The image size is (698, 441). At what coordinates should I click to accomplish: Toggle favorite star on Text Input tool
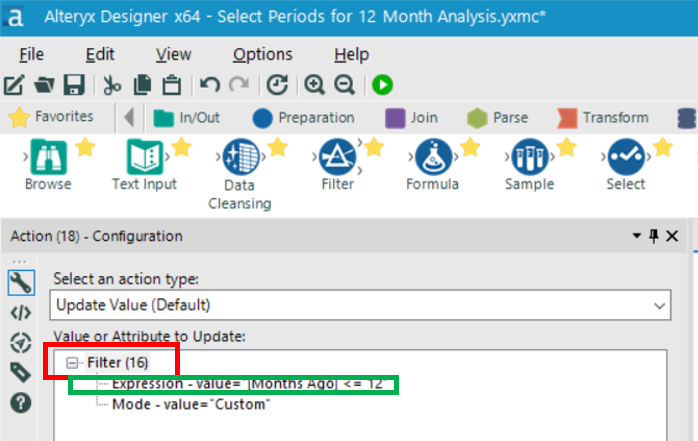coord(180,148)
